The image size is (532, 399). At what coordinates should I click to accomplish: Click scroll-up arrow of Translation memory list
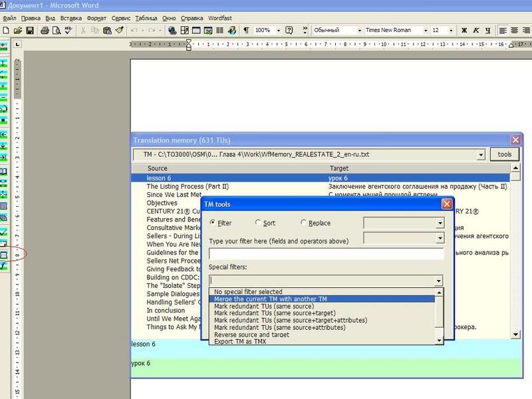click(515, 168)
